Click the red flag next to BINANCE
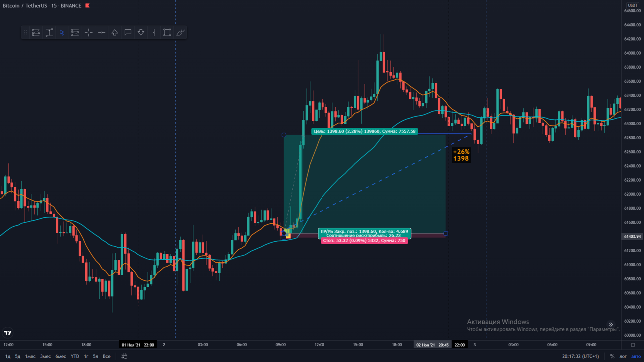The image size is (644, 362). (87, 6)
